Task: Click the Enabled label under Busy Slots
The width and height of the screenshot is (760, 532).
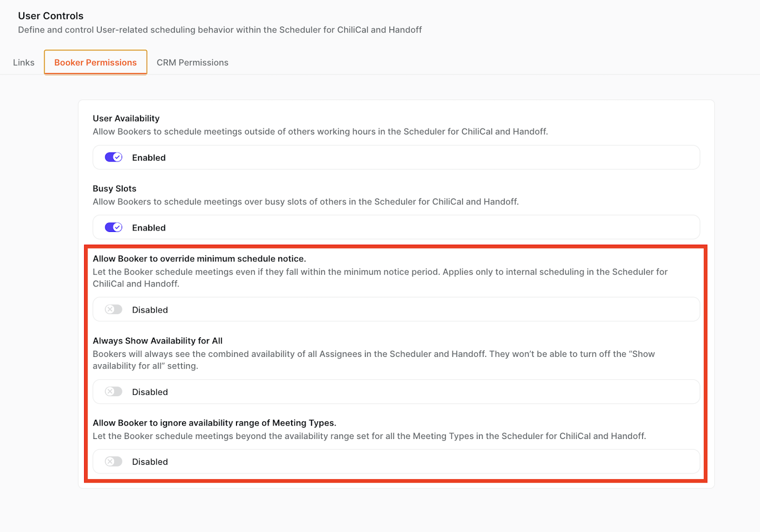Action: point(149,228)
